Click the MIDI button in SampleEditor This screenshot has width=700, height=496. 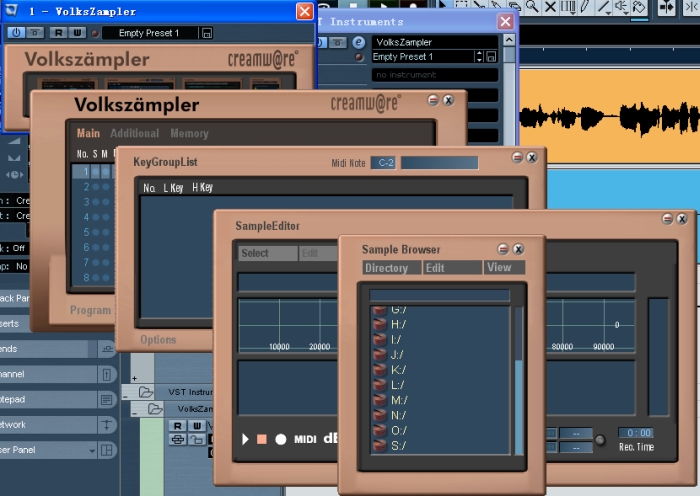[305, 440]
